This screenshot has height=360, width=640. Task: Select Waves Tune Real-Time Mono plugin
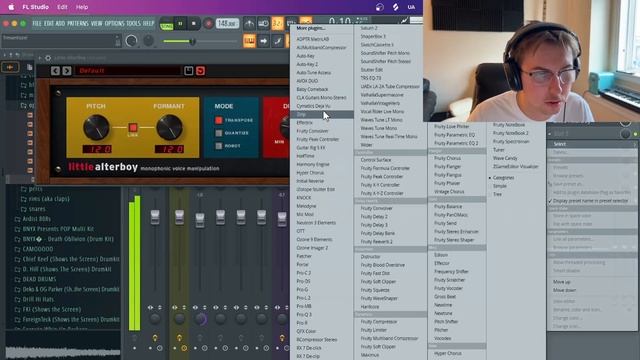pyautogui.click(x=389, y=136)
